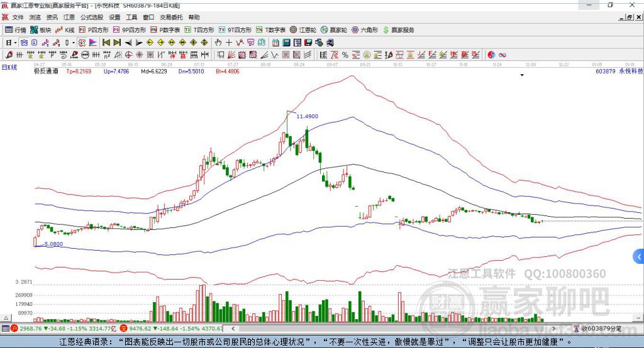Click the 日K线 period label
Image resolution: width=644 pixels, height=348 pixels.
[9, 67]
